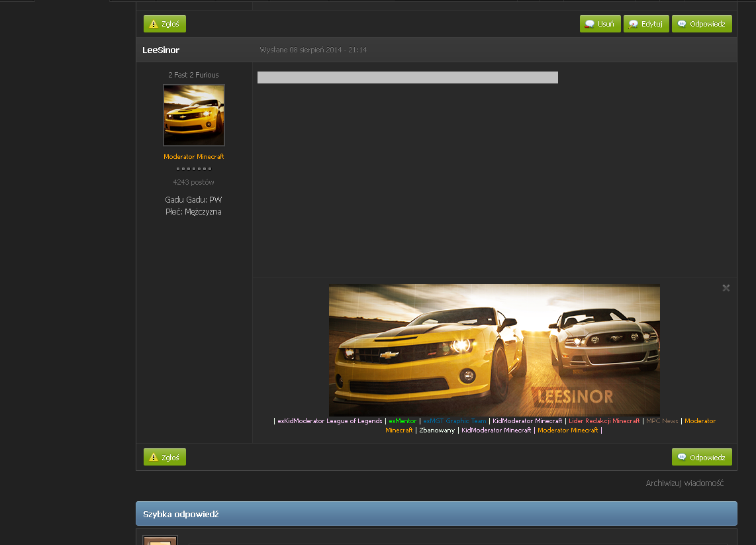Open the LeeSinor username link
The height and width of the screenshot is (545, 756).
pos(161,50)
